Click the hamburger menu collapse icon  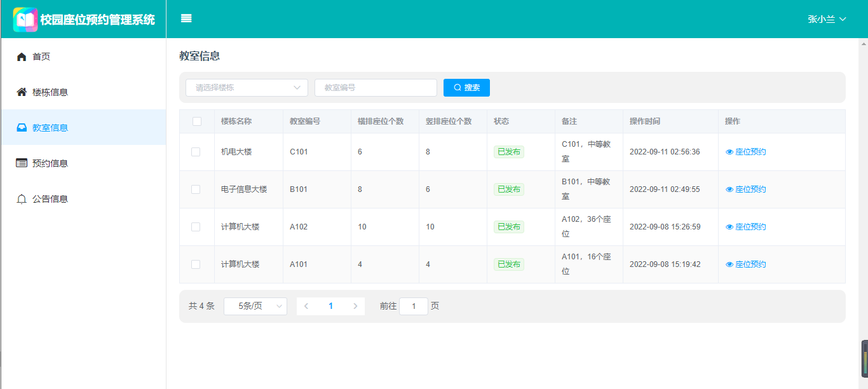tap(186, 18)
